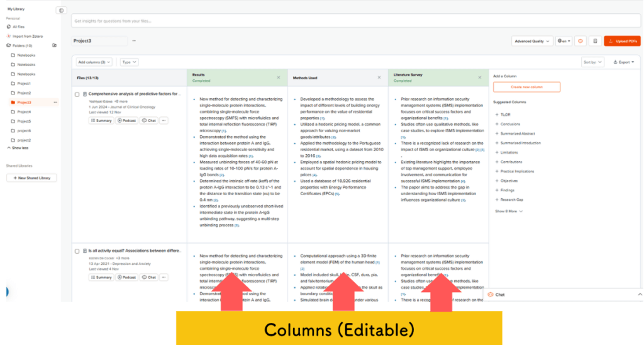Click the notebook icon beside Upload PDFs
This screenshot has height=345, width=644.
pos(594,41)
